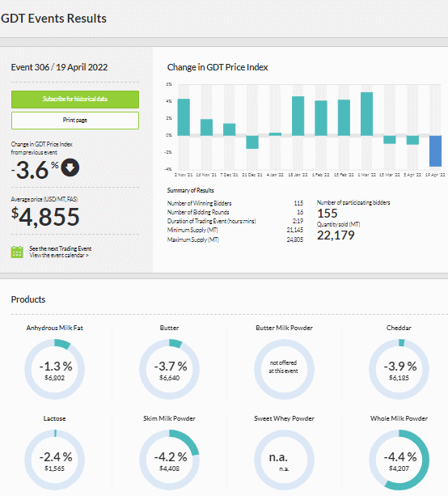Click the Duration of Trading Event row label
Viewport: 448px width, 496px height.
click(212, 221)
